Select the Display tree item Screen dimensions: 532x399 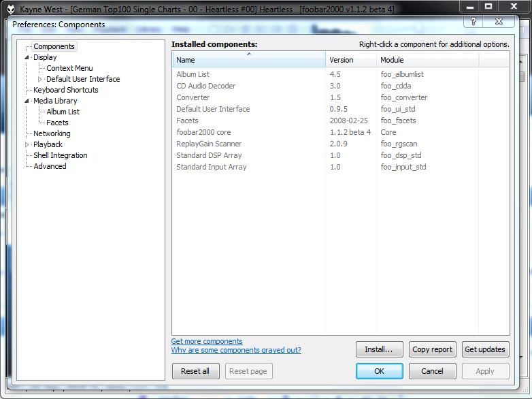click(x=45, y=57)
